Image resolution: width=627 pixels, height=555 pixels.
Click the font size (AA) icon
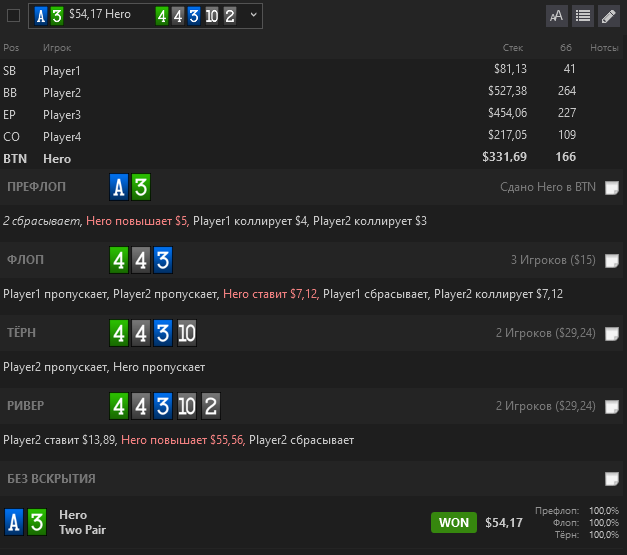click(557, 16)
